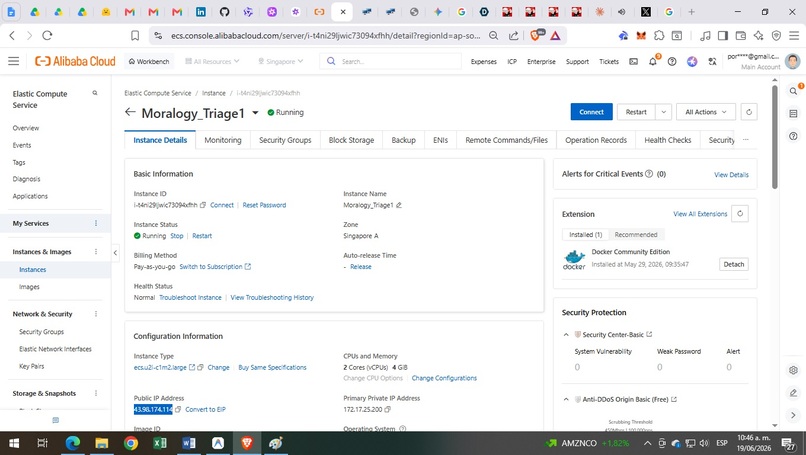Image resolution: width=806 pixels, height=455 pixels.
Task: Open Overview in the ECS sidebar
Action: coord(26,128)
